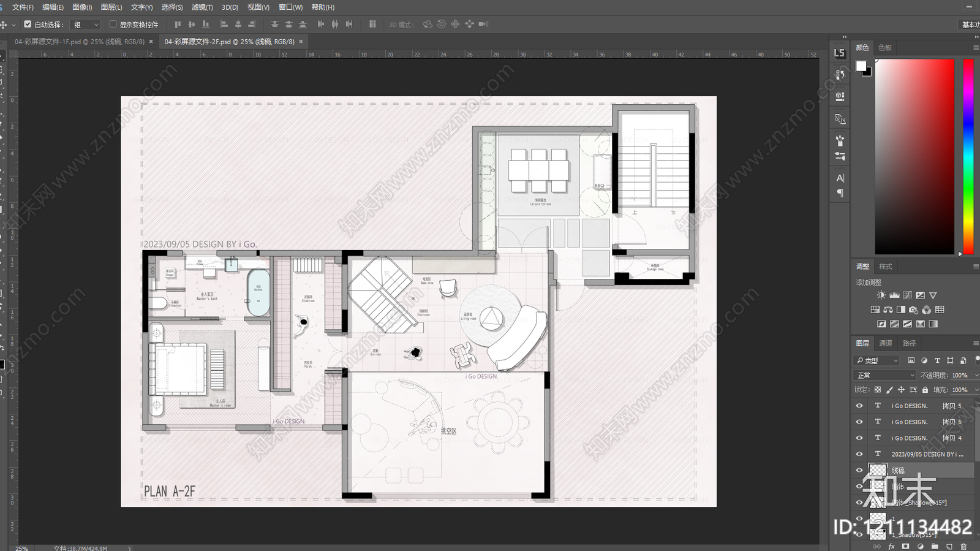This screenshot has height=551, width=980.
Task: Open the History panel icon
Action: coord(840,75)
